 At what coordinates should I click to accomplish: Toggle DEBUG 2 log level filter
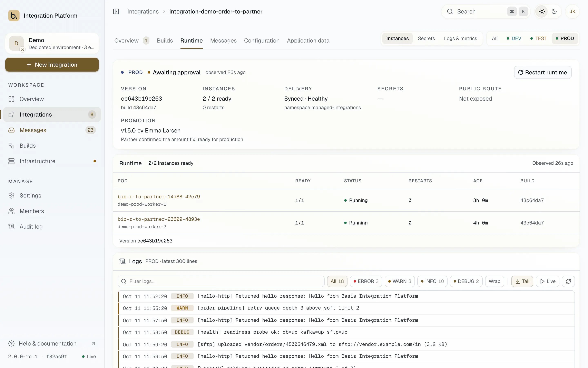pyautogui.click(x=466, y=281)
